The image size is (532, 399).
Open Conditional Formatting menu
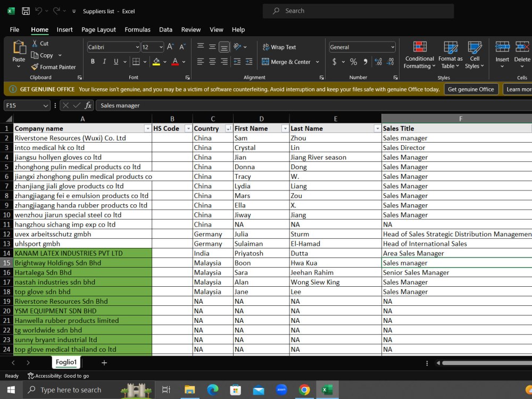[x=419, y=55]
